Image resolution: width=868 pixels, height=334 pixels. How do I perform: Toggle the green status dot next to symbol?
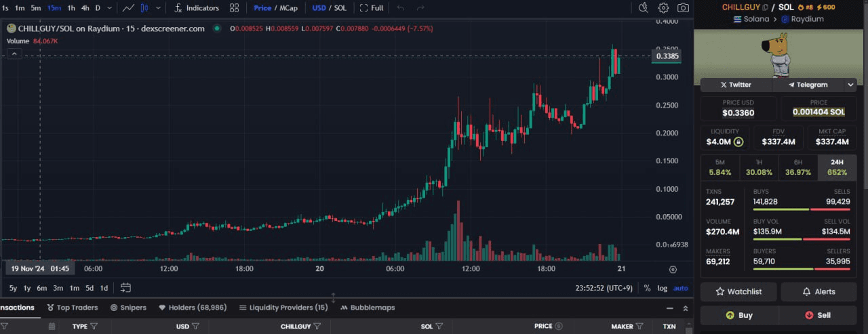[x=217, y=28]
